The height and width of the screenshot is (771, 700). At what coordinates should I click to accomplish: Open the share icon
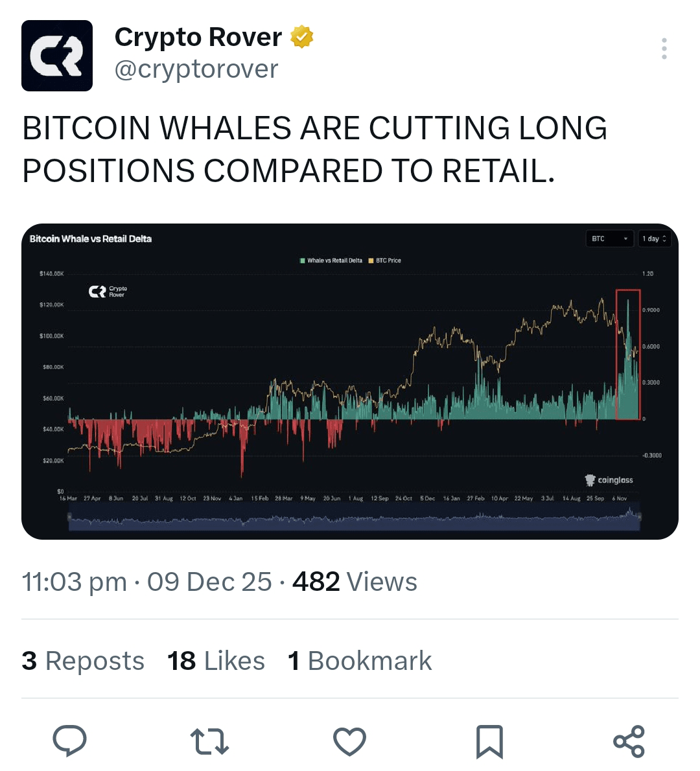[629, 741]
